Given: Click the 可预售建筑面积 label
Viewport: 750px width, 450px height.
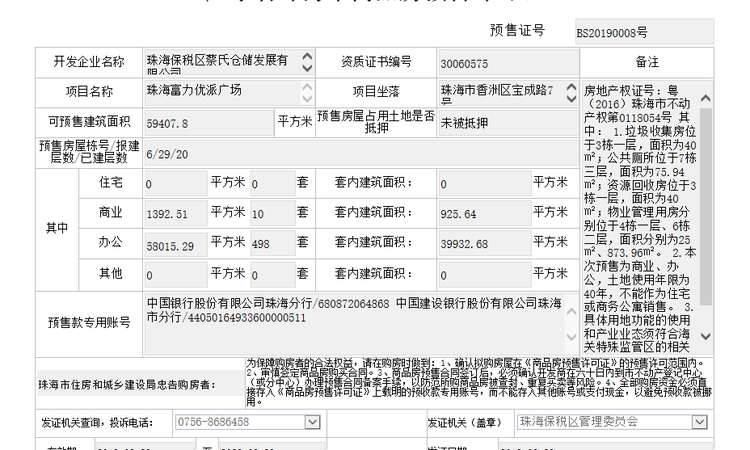Looking at the screenshot, I should [89, 122].
